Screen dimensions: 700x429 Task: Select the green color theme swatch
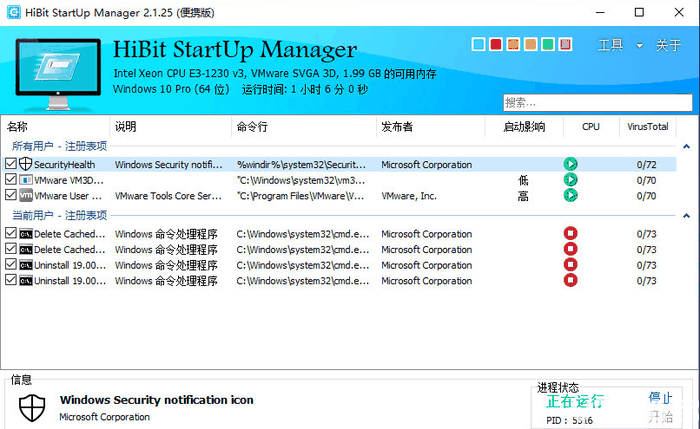tap(548, 45)
